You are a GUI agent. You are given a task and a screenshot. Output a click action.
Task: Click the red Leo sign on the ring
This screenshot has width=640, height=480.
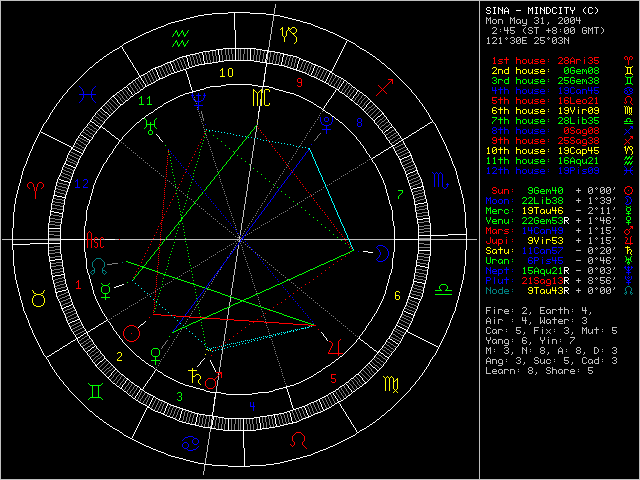297,440
